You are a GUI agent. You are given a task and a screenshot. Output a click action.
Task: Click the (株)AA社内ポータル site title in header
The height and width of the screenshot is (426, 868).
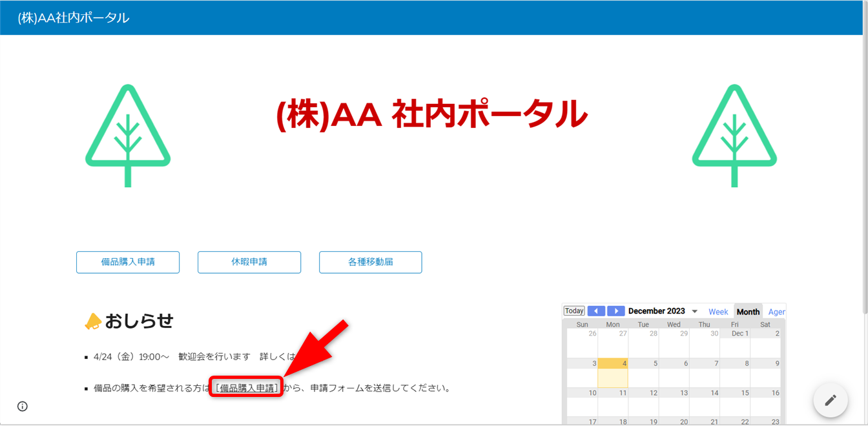74,18
